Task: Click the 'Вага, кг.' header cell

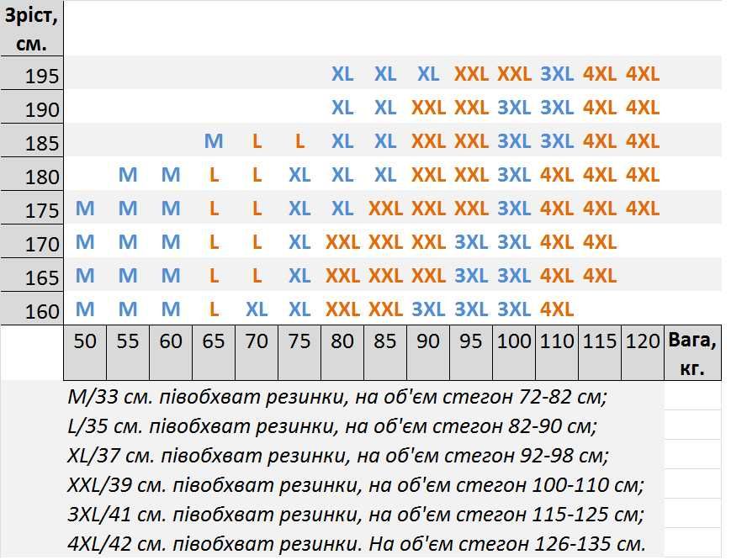Action: point(692,353)
